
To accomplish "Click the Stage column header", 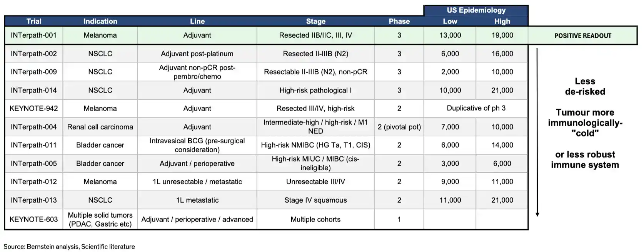I will pyautogui.click(x=315, y=21).
